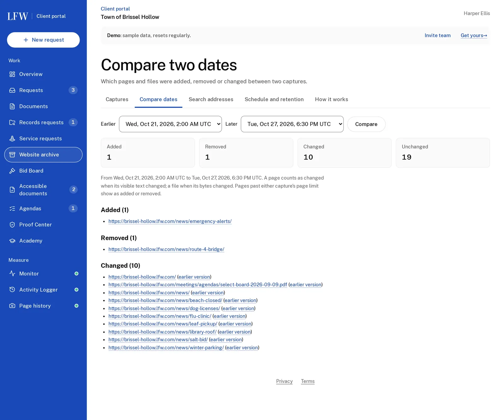Click the Activity Logger history icon
504x420 pixels.
click(12, 290)
